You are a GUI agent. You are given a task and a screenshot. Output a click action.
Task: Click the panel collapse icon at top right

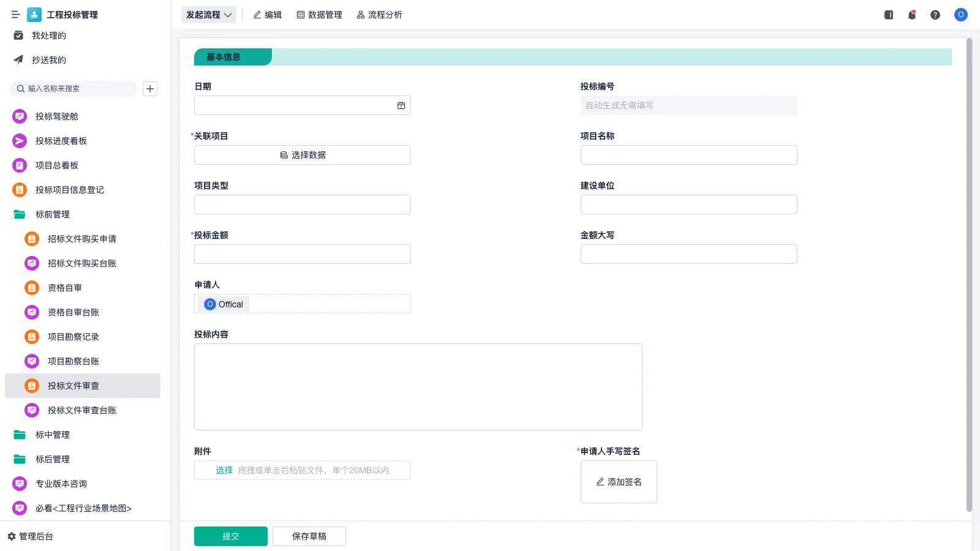(888, 15)
